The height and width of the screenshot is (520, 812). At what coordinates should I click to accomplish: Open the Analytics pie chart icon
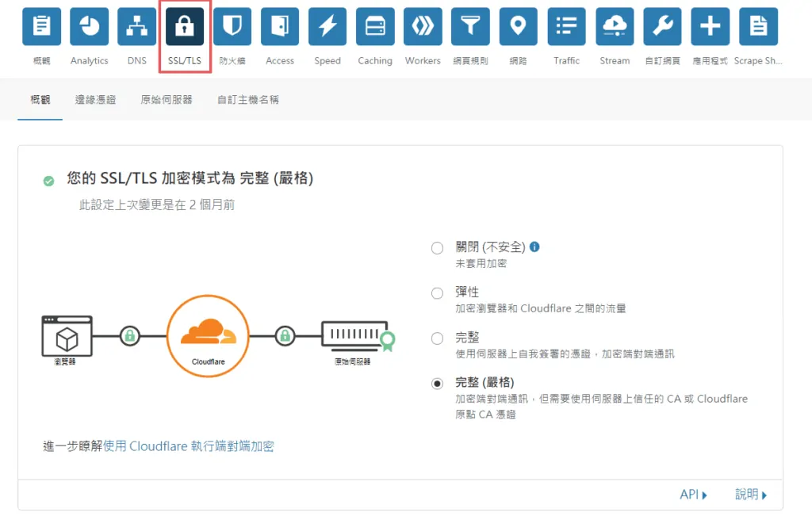pyautogui.click(x=89, y=26)
